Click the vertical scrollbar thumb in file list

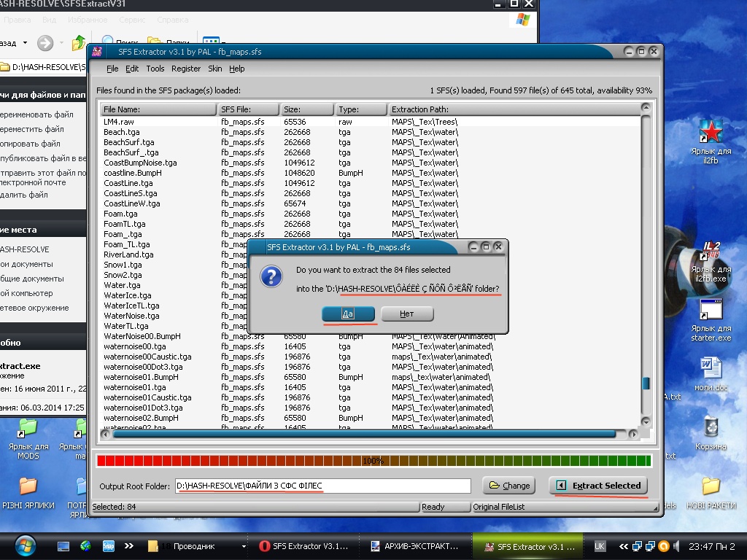click(x=646, y=384)
